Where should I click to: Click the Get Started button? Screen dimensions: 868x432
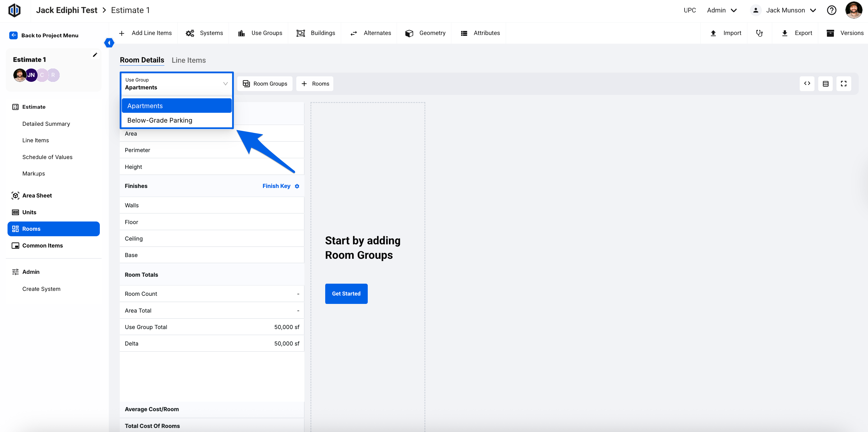tap(346, 293)
